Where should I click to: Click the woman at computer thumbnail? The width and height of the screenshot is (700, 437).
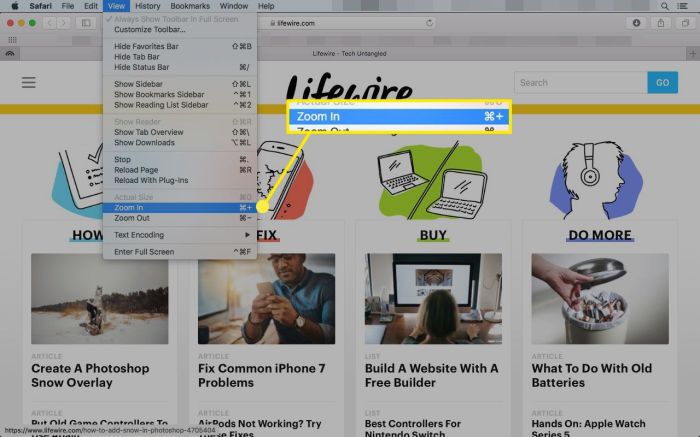point(433,299)
